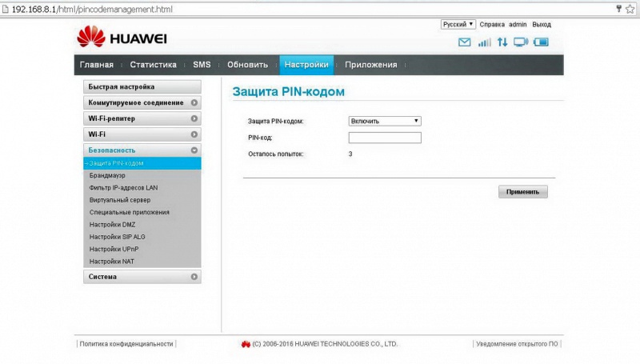The width and height of the screenshot is (640, 364).
Task: Open Настройки UPnP
Action: point(114,249)
